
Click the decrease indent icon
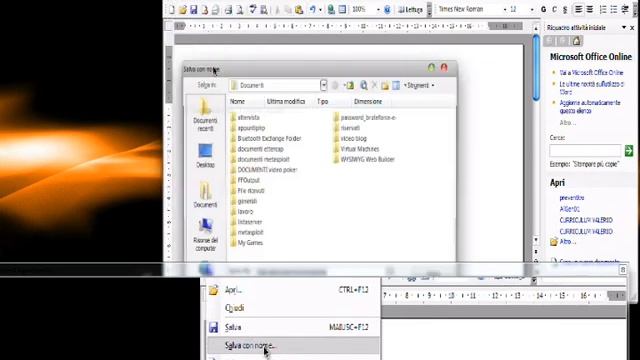coord(625,9)
